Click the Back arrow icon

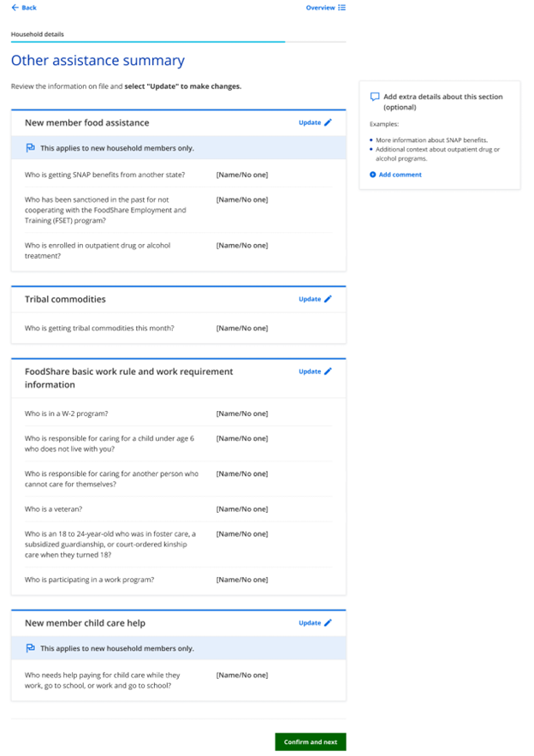click(x=15, y=8)
